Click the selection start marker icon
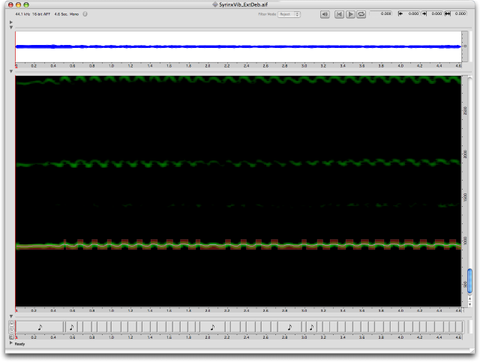This screenshot has width=480, height=362. pyautogui.click(x=400, y=14)
